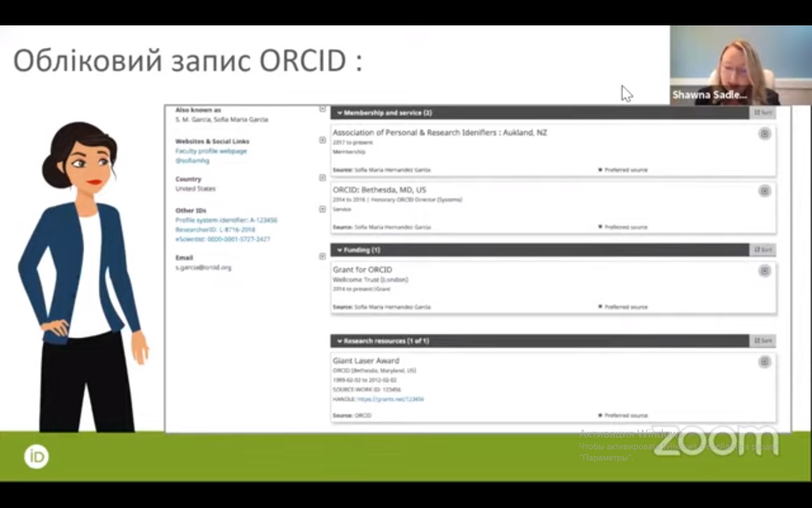
Task: Click Shawna Sadler's video thumbnail
Action: tap(740, 65)
